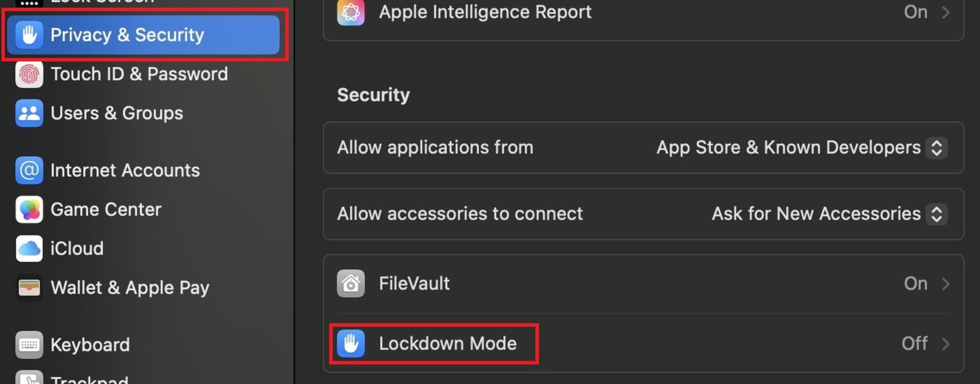The height and width of the screenshot is (384, 980).
Task: Open the Allow applications from dropdown
Action: point(801,148)
